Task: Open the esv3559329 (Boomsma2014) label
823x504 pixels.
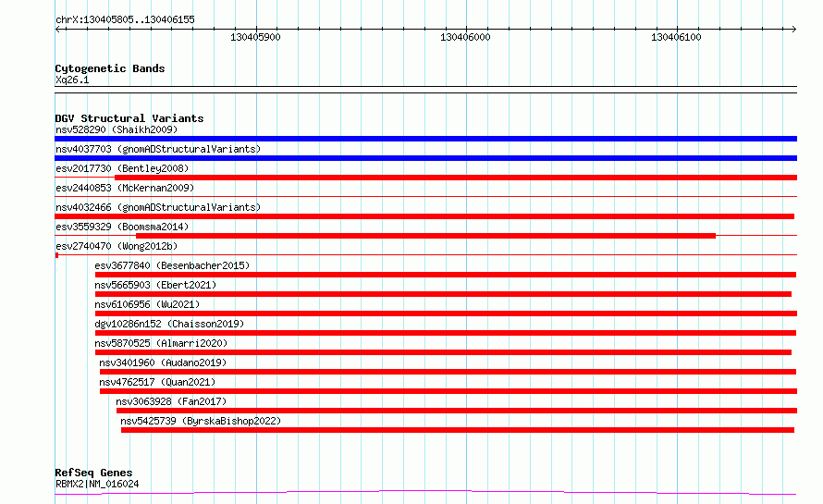Action: 122,227
